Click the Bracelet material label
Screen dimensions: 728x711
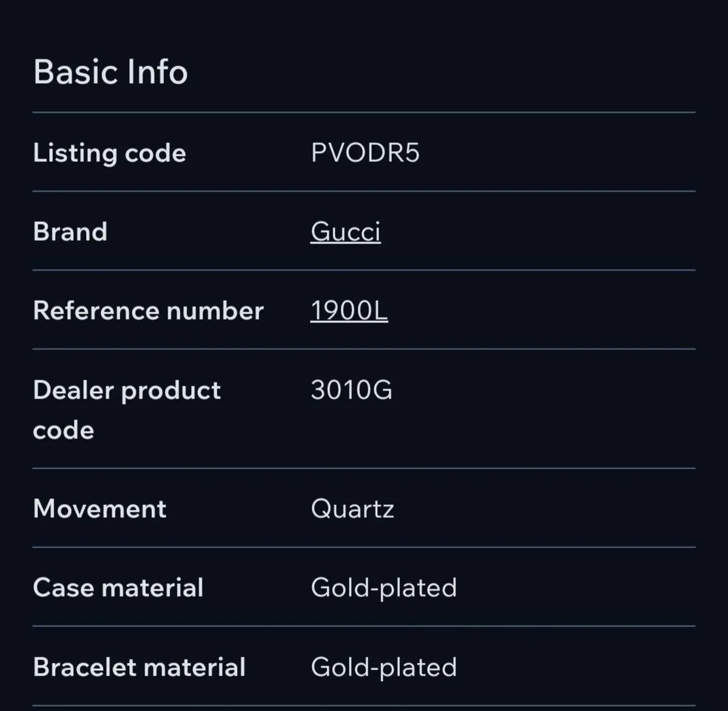(x=139, y=667)
